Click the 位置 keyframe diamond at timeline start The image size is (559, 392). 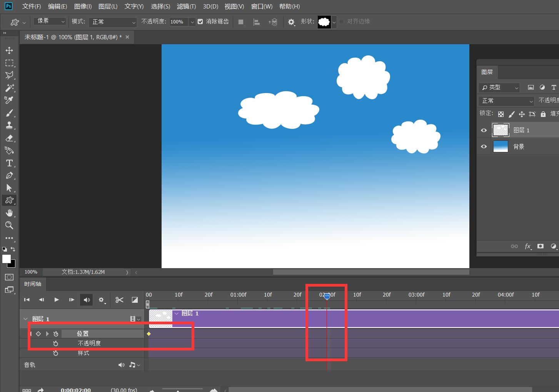pos(149,334)
